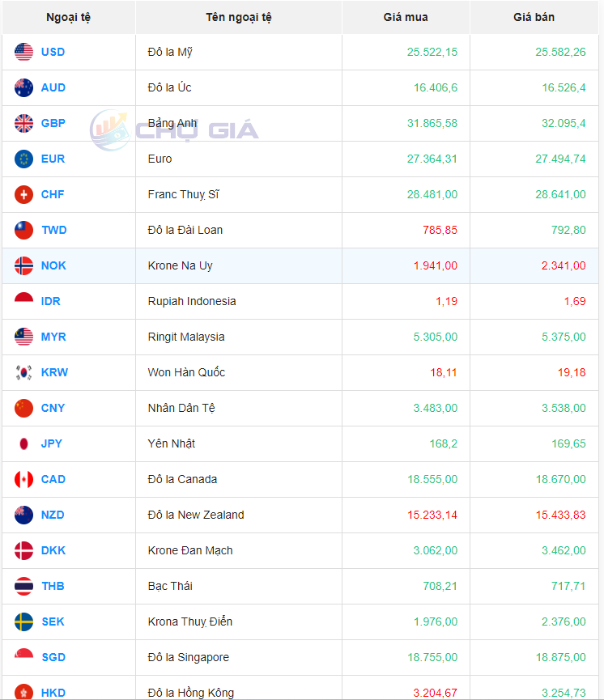This screenshot has height=700, width=604.
Task: Open the MYR currency link
Action: [x=53, y=337]
